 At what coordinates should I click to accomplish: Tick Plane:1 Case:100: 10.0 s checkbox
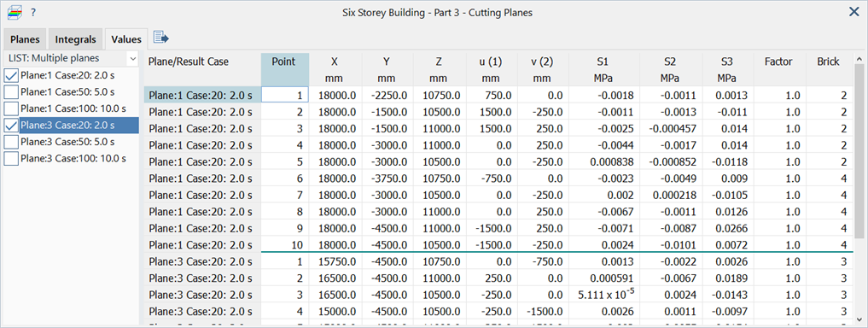point(11,108)
